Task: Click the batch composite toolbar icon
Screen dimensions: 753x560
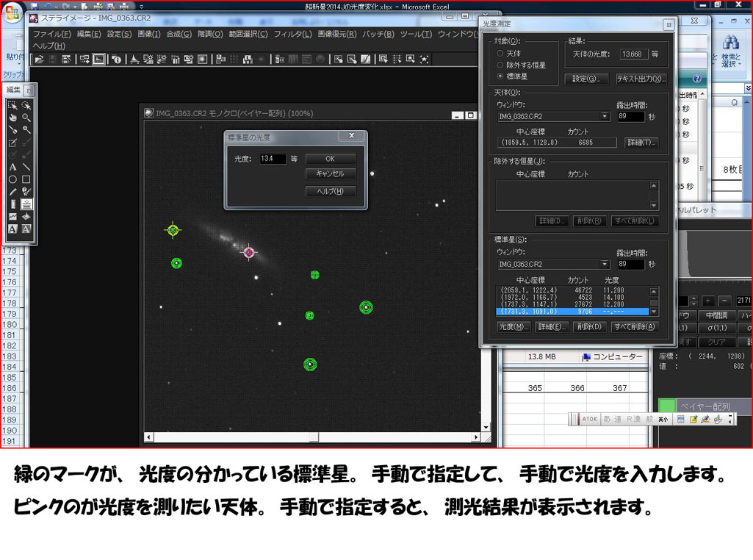Action: coord(221,59)
